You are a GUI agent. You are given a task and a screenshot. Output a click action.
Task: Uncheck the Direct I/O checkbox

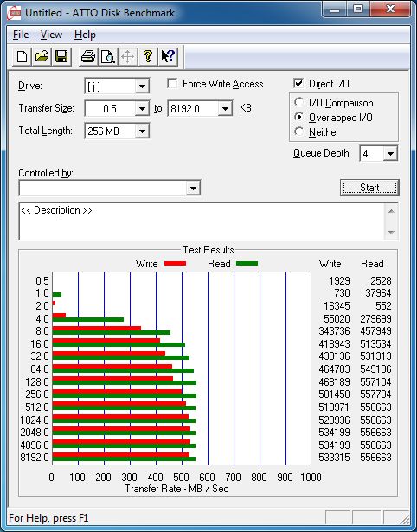298,83
